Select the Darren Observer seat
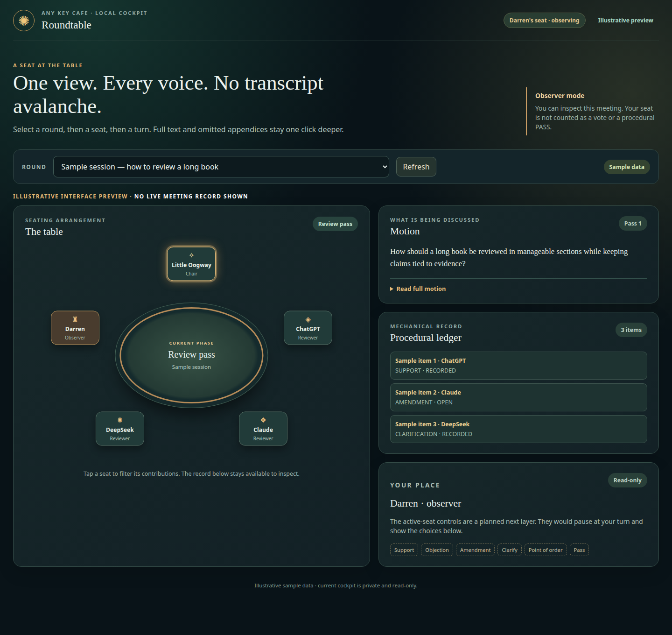 tap(75, 328)
